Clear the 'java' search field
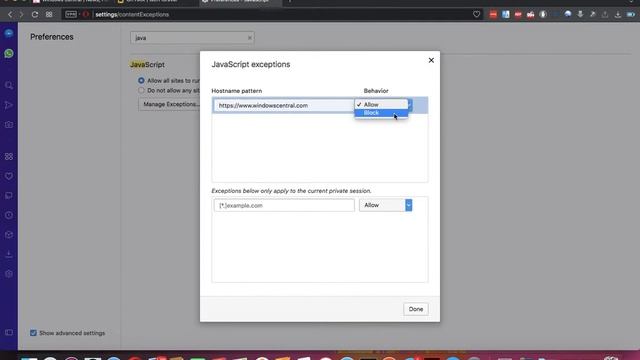The height and width of the screenshot is (360, 640). pos(250,38)
